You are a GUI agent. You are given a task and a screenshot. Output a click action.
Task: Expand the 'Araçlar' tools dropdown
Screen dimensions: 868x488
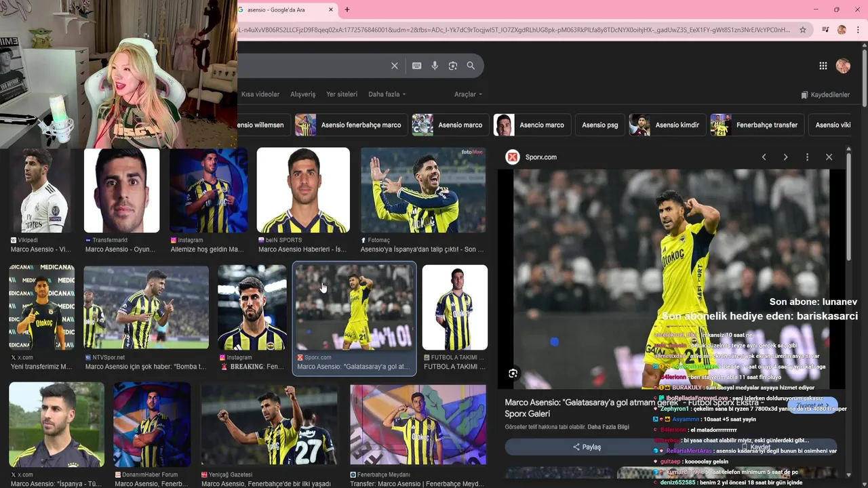click(x=468, y=94)
